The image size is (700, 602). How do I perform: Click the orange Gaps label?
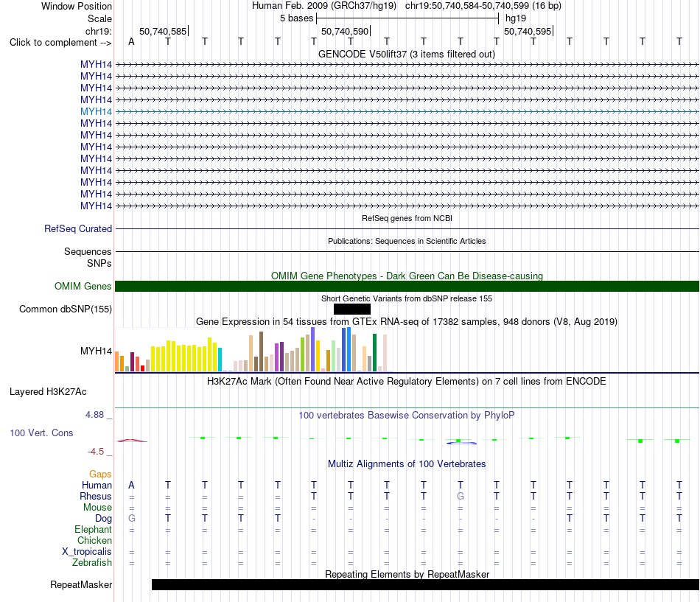(100, 475)
